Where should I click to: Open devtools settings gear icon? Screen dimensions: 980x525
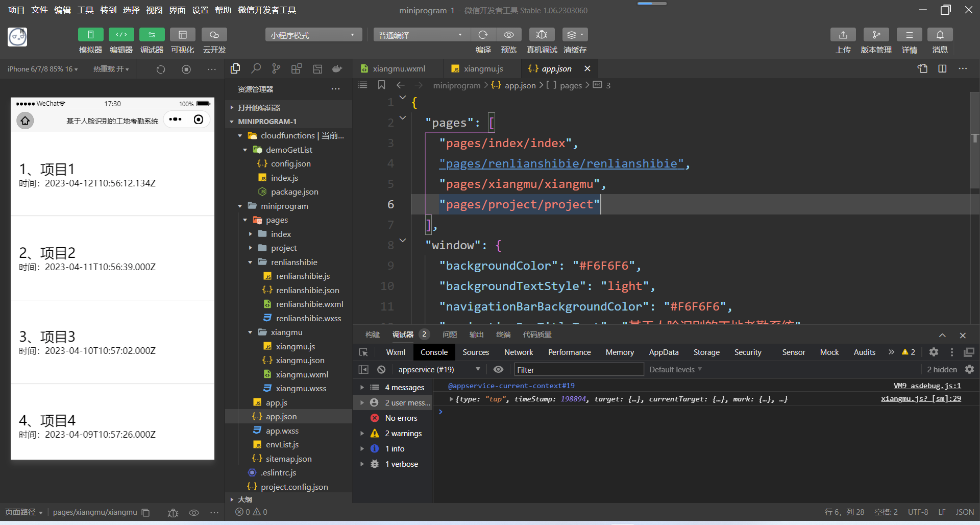click(x=934, y=352)
